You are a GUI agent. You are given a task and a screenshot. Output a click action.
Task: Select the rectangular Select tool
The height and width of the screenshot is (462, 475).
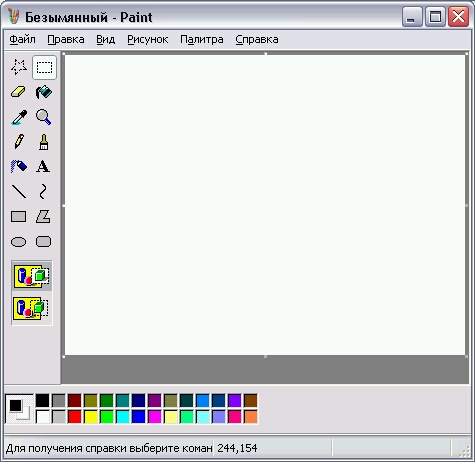tap(44, 67)
